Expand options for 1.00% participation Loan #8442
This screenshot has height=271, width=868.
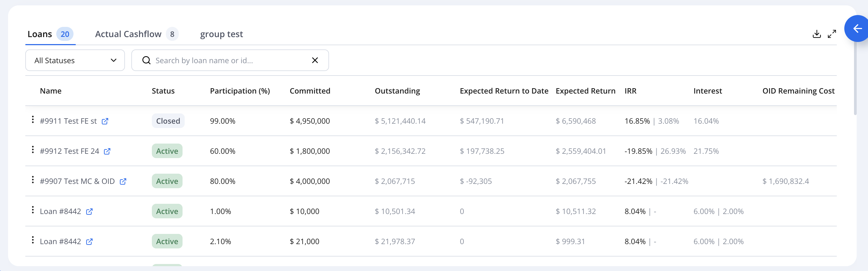(x=33, y=210)
